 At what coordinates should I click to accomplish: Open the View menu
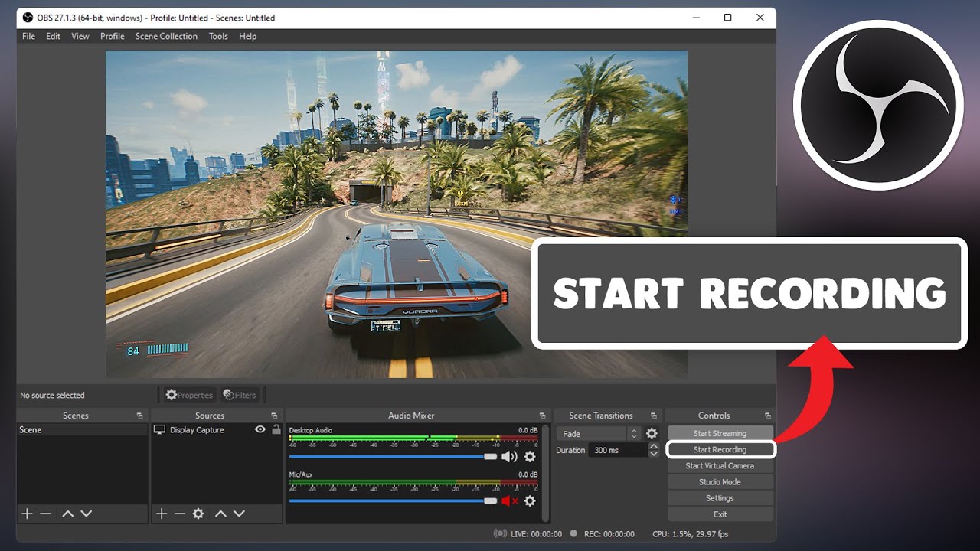pyautogui.click(x=80, y=37)
